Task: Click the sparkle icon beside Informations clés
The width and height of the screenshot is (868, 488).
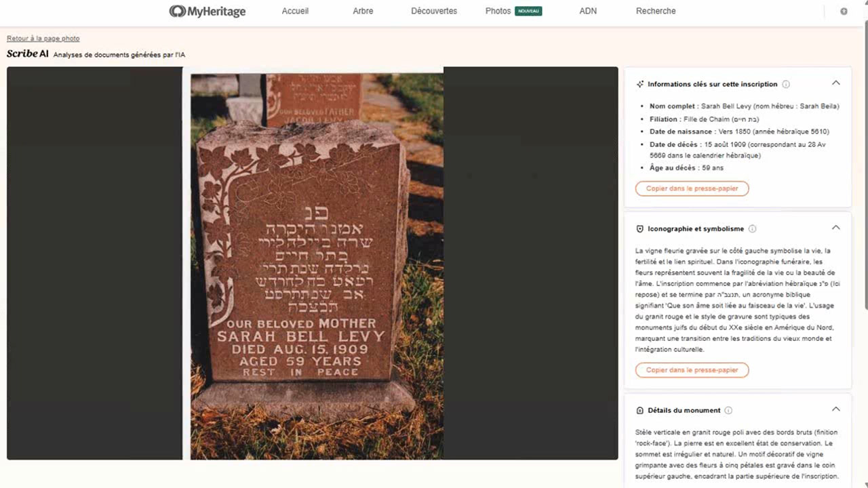Action: (x=639, y=83)
